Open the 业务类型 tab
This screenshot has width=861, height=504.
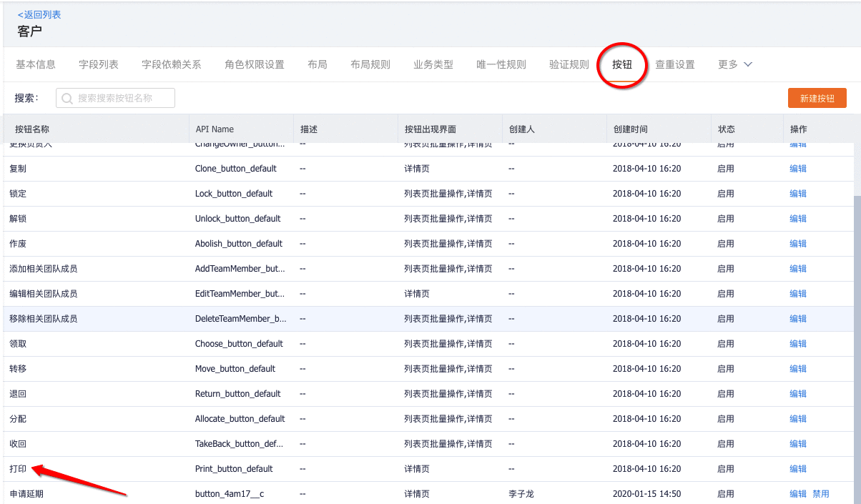coord(433,64)
